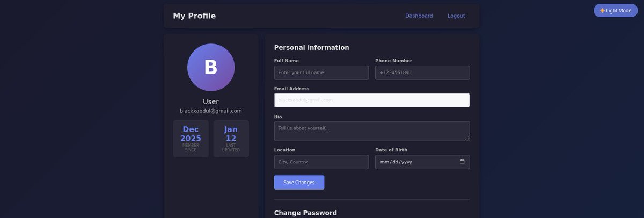Click into the Bio text area
Screen dimensions: 644x218
372,131
